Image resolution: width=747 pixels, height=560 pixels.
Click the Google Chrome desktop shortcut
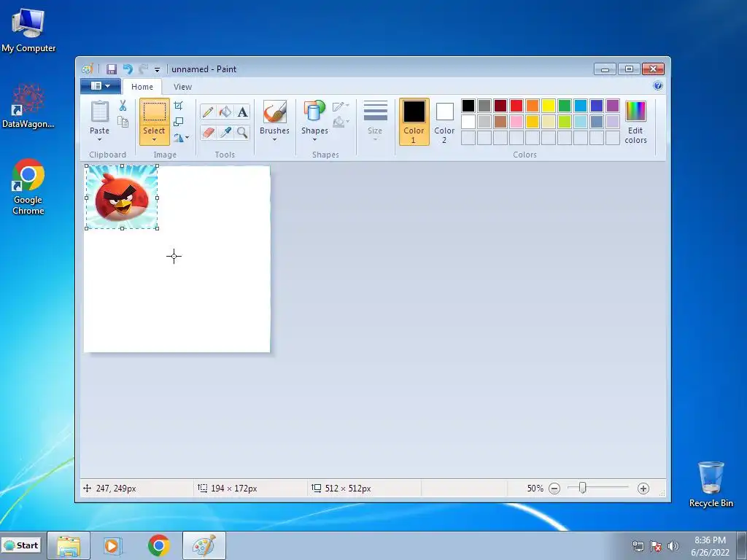28,187
